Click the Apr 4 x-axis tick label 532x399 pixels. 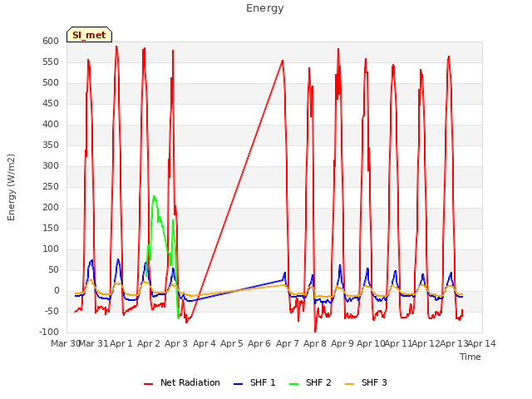coord(204,343)
